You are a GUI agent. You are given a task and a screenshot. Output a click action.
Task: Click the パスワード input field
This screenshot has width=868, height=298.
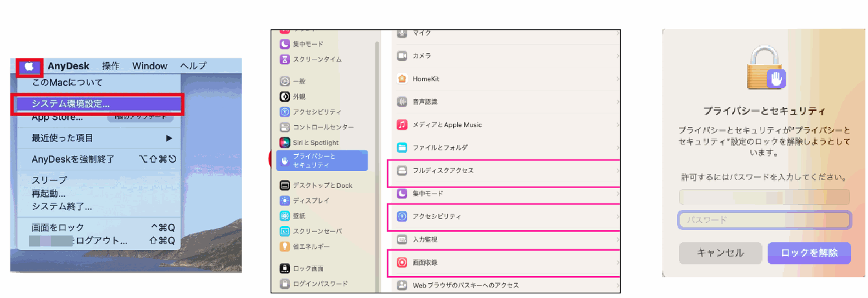(764, 220)
